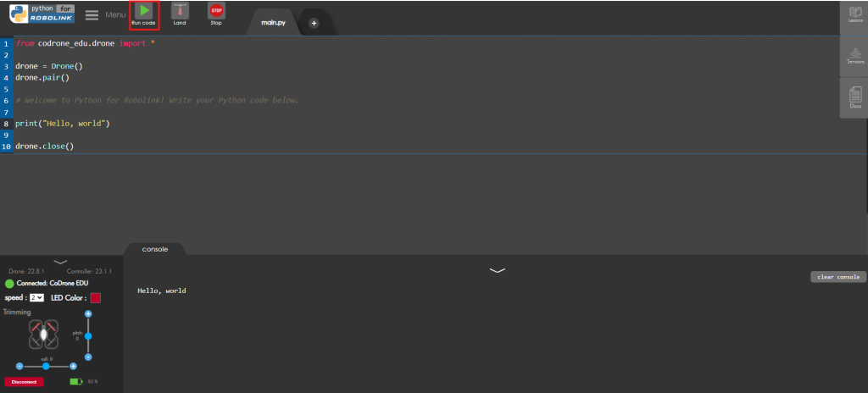
Task: Run the code with the green play icon
Action: [x=143, y=12]
